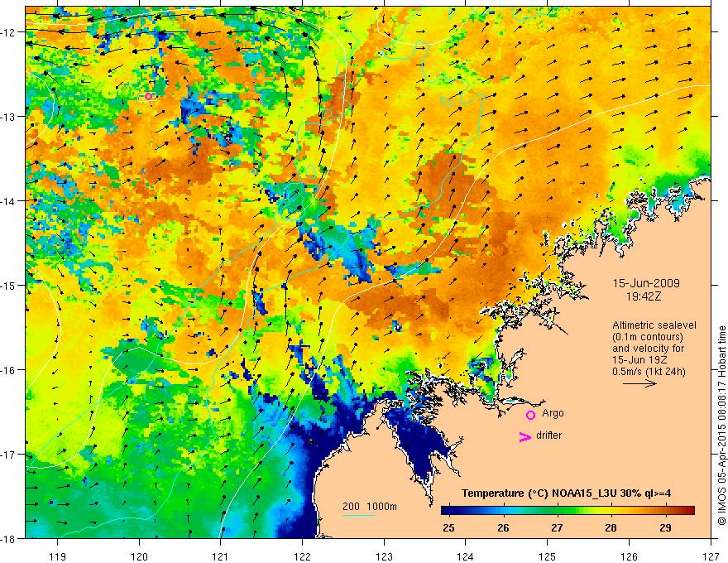
Task: Click the Temperature NOAA15_L3U title
Action: coord(566,493)
